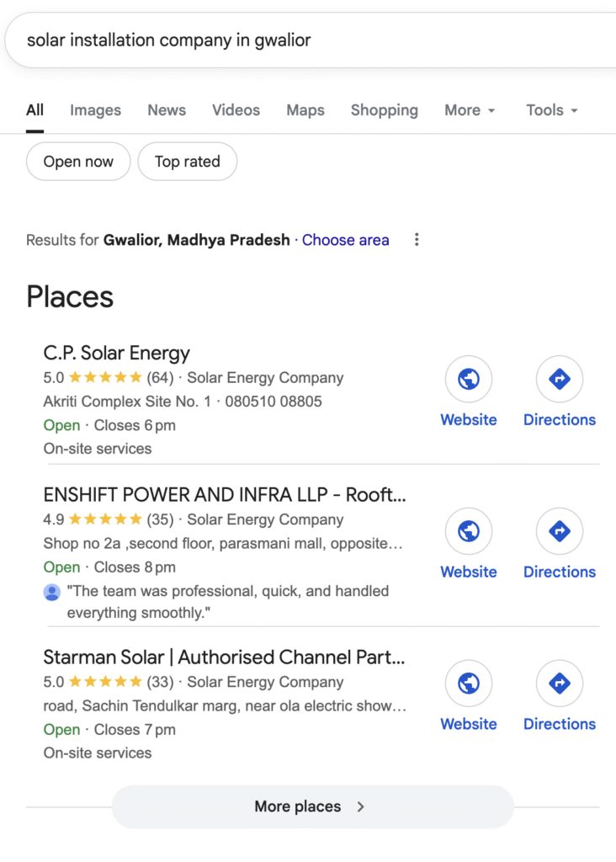Go to the Maps tab
This screenshot has width=616, height=862.
click(305, 110)
